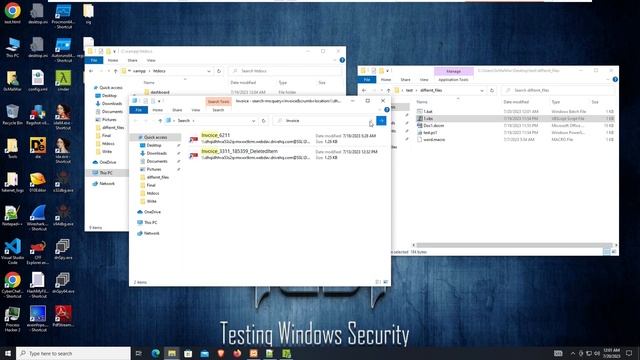Click the blue search go arrow button
The height and width of the screenshot is (360, 640).
click(x=381, y=121)
